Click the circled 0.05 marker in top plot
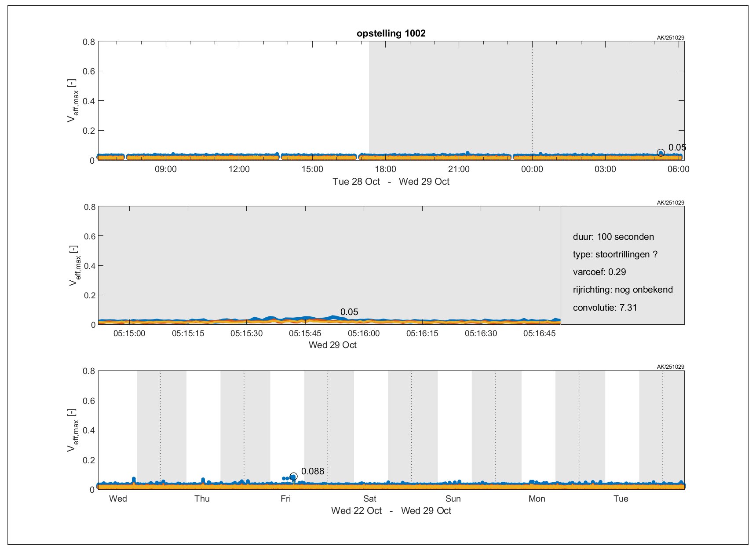Viewport: 756px width, 550px height. [661, 153]
